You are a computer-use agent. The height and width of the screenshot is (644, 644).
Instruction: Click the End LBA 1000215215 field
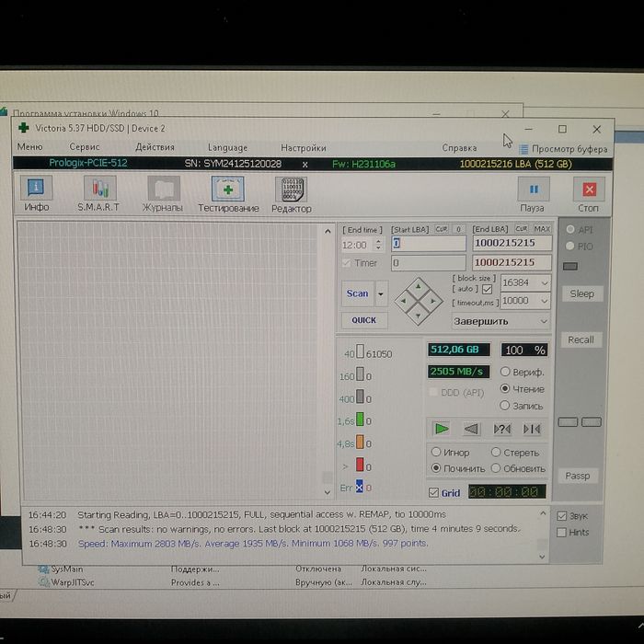pyautogui.click(x=512, y=243)
